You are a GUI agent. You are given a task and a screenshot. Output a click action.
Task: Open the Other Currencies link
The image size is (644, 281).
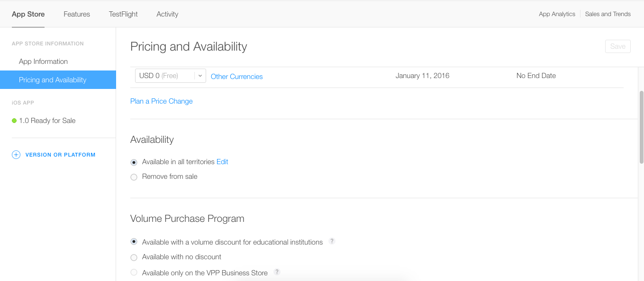pyautogui.click(x=236, y=77)
